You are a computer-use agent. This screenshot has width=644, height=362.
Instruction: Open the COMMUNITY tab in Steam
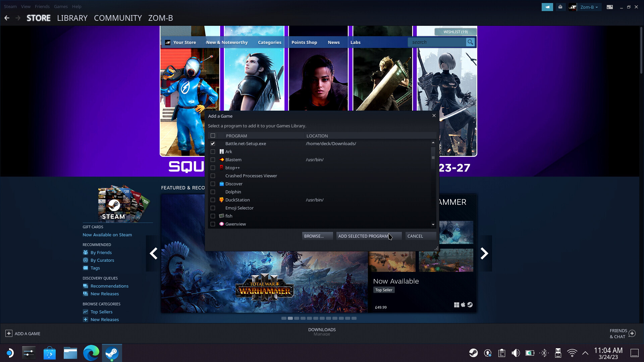117,18
